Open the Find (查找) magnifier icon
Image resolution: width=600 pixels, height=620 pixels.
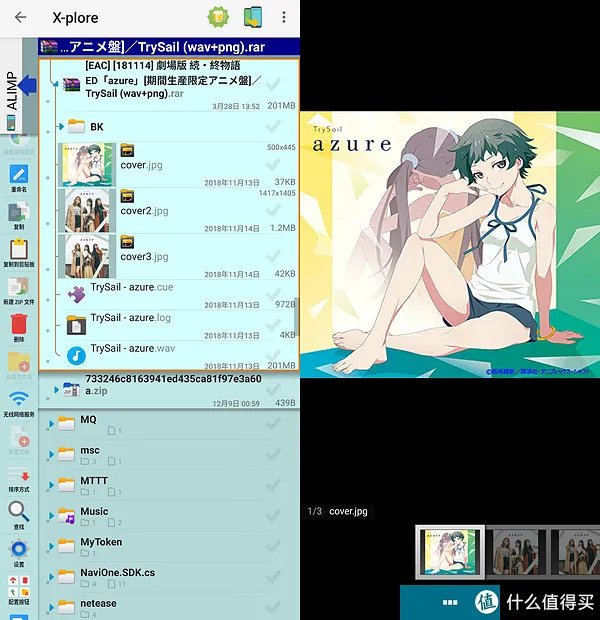tap(18, 514)
